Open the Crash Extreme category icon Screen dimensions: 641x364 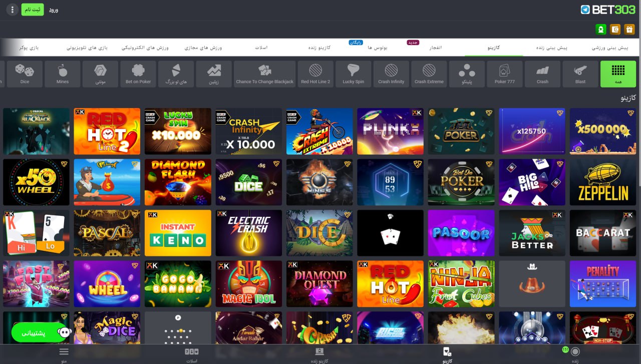(x=429, y=74)
